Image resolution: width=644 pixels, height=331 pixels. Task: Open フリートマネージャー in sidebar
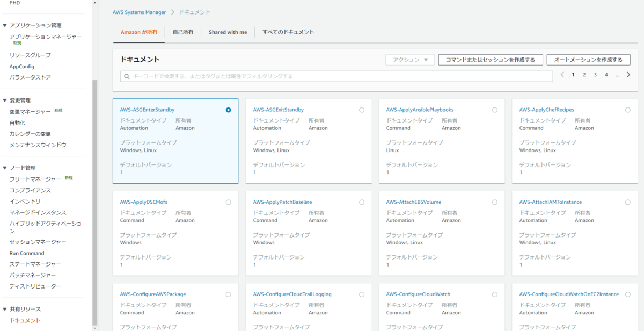pos(35,179)
